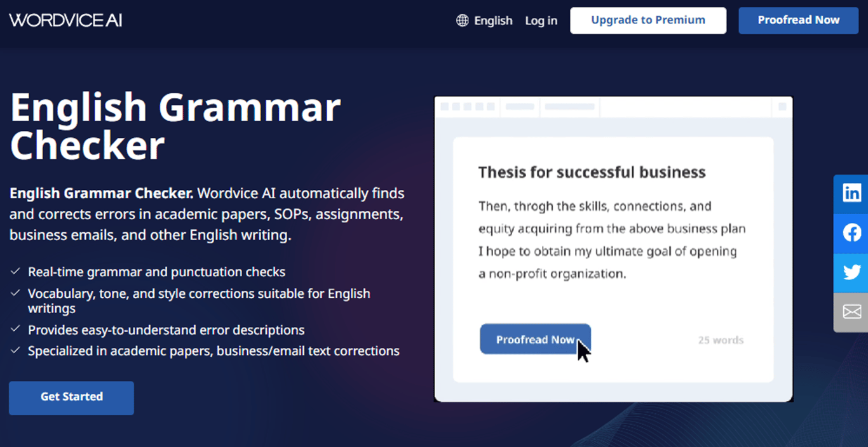The image size is (868, 447).
Task: Click the Wordvice AI logo
Action: click(x=65, y=20)
